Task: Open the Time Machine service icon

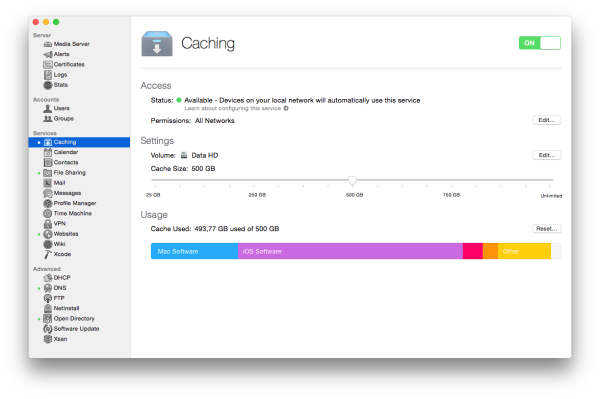Action: tap(47, 213)
